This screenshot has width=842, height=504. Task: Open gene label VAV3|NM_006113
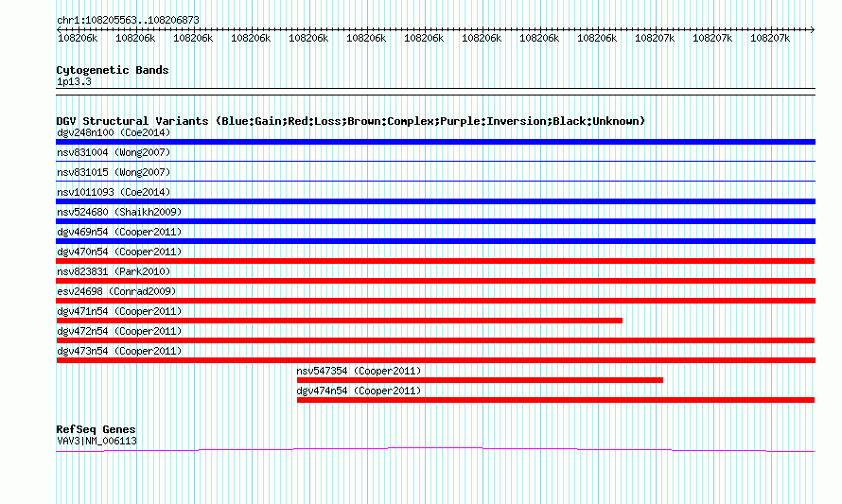(96, 442)
